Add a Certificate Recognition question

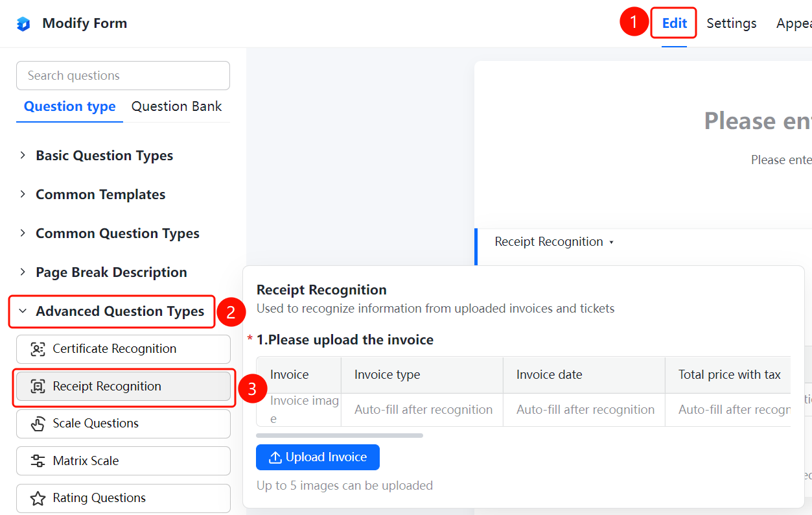pyautogui.click(x=123, y=349)
